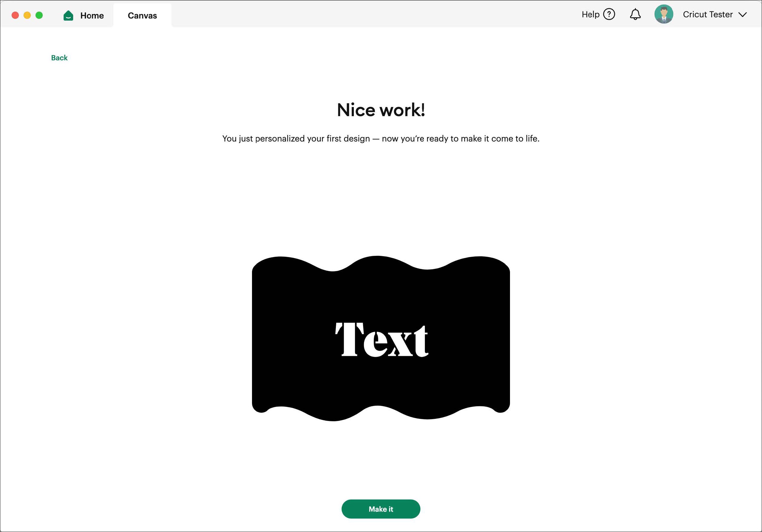Click the Nice work! heading
The height and width of the screenshot is (532, 762).
point(381,110)
